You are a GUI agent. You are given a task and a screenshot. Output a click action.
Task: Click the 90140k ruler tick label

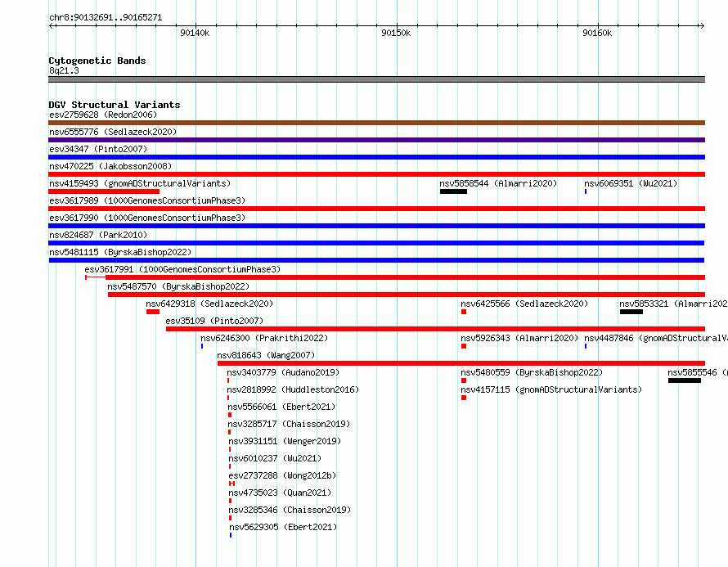[195, 33]
